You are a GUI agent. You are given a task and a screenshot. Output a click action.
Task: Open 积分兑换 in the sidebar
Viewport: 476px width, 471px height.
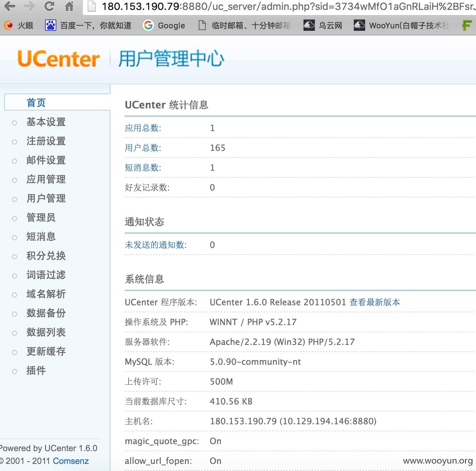pyautogui.click(x=46, y=256)
